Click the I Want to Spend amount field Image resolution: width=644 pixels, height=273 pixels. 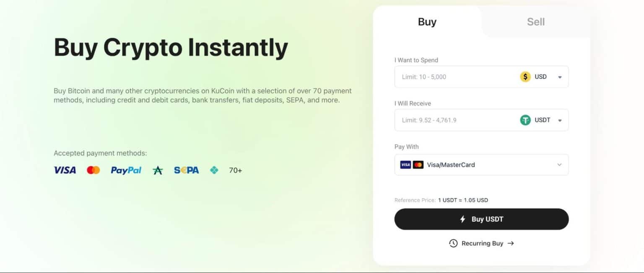(444, 77)
